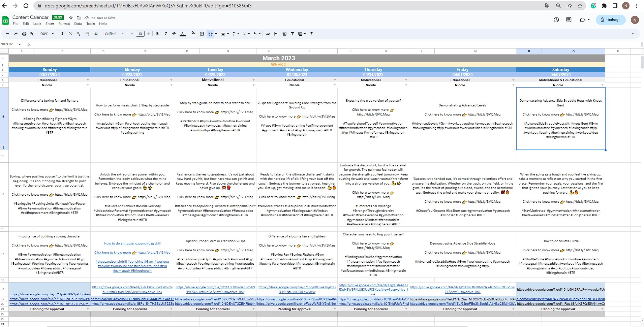Open the borders tool
This screenshot has height=327, width=644.
tap(202, 34)
